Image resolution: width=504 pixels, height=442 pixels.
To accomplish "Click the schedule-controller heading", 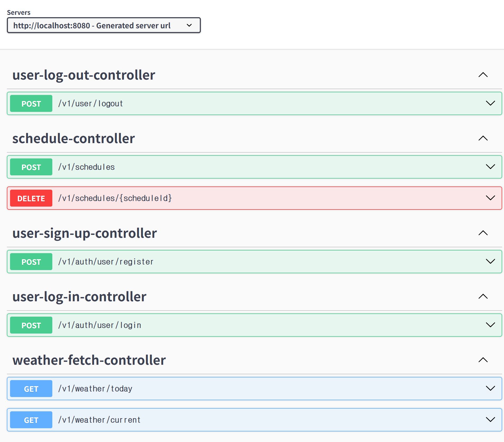I will click(74, 138).
